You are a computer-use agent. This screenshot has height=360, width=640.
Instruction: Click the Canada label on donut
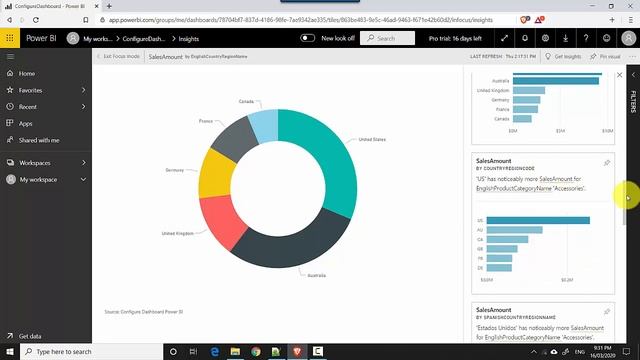pyautogui.click(x=246, y=101)
